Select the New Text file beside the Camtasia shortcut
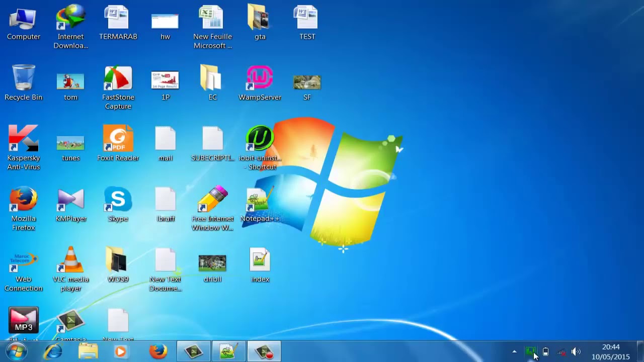Image resolution: width=644 pixels, height=362 pixels. coord(118,325)
